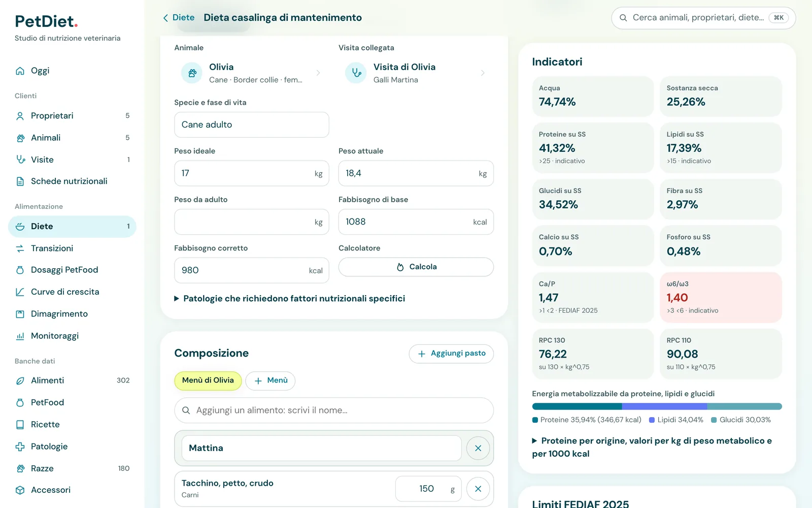This screenshot has width=812, height=508.
Task: Focus the Aggiungi un alimento search field
Action: pos(334,410)
